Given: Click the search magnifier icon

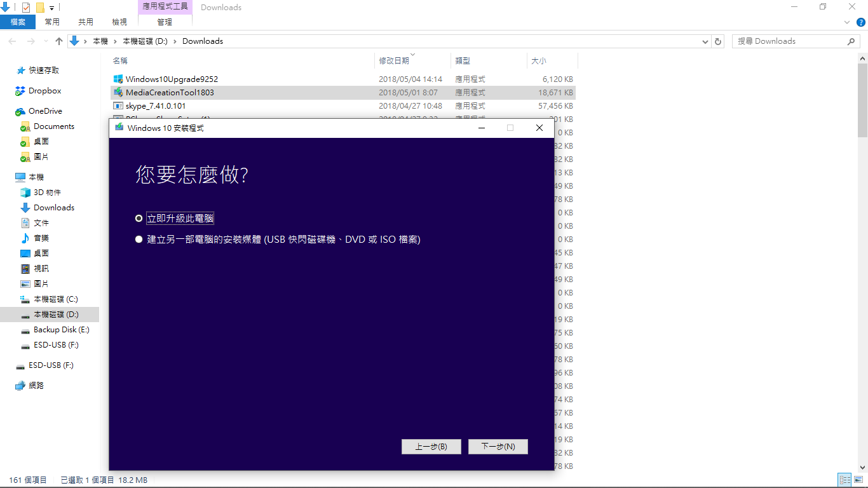Looking at the screenshot, I should (851, 41).
